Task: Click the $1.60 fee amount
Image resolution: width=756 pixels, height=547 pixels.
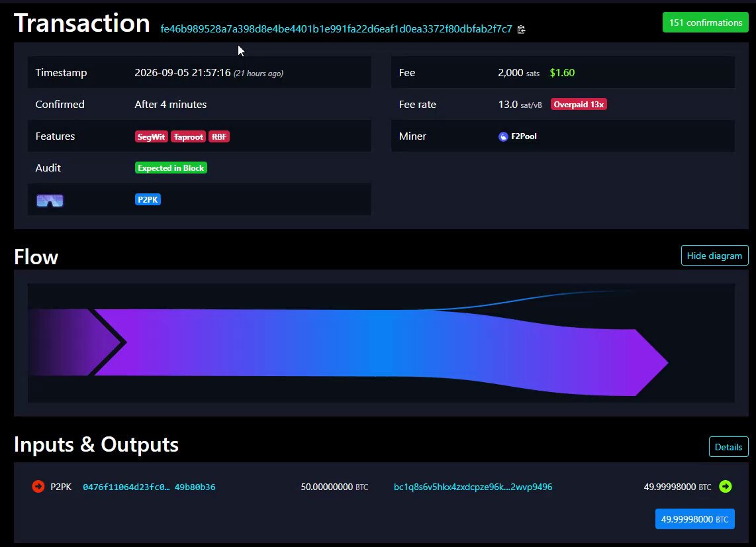Action: [562, 73]
